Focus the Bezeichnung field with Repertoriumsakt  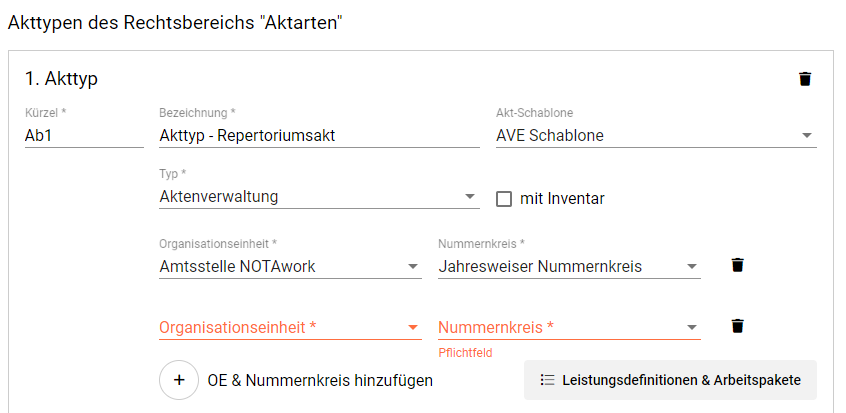(x=319, y=136)
